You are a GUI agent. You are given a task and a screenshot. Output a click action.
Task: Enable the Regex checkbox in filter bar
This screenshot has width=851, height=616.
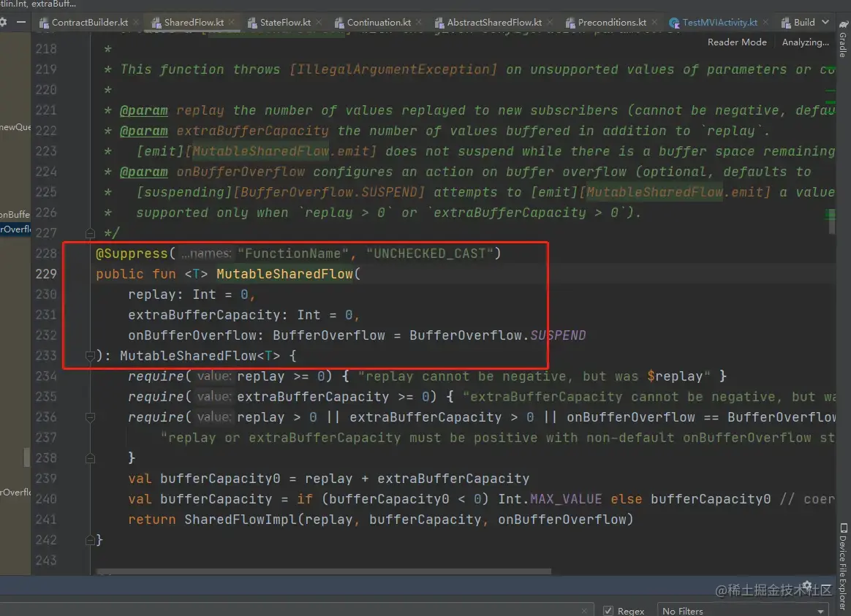click(609, 609)
